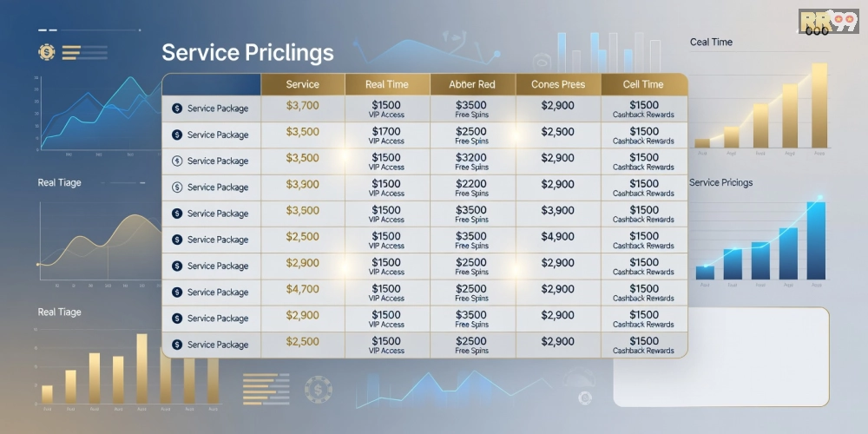Open the Cones Prees column header
The height and width of the screenshot is (434, 868).
(x=557, y=84)
